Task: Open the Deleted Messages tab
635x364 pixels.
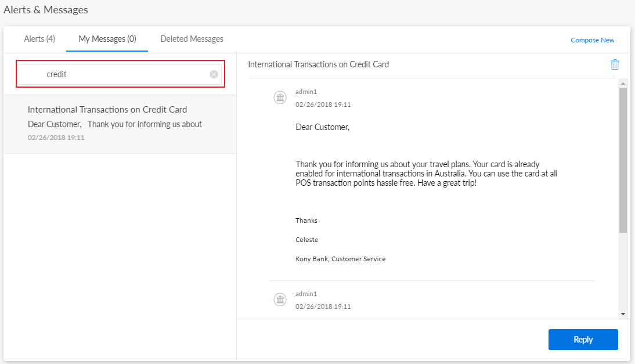Action: click(192, 39)
